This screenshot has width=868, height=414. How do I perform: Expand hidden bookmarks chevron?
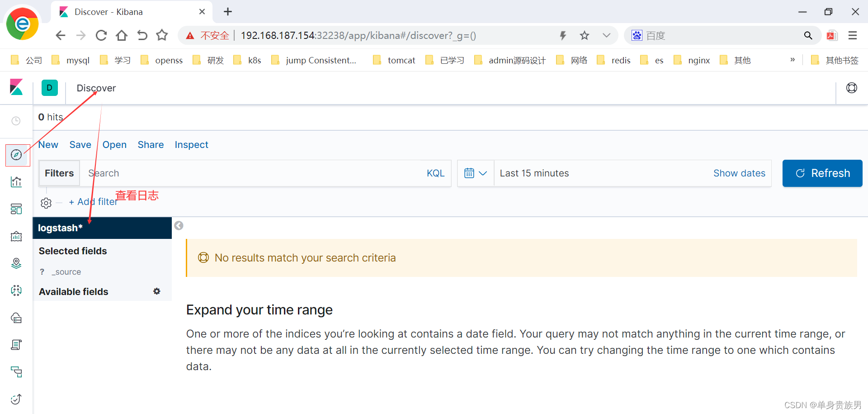tap(793, 60)
